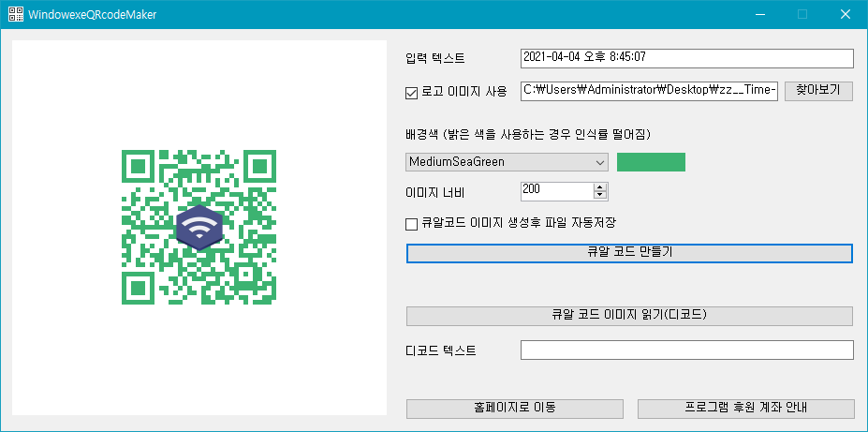Click the 이미지 너비 value field showing 200
The height and width of the screenshot is (432, 868).
557,191
